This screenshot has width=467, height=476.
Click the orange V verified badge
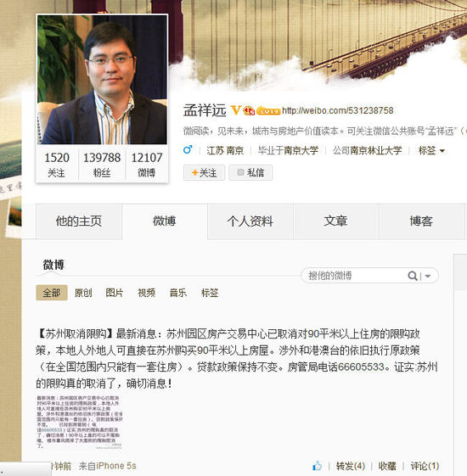click(x=235, y=110)
